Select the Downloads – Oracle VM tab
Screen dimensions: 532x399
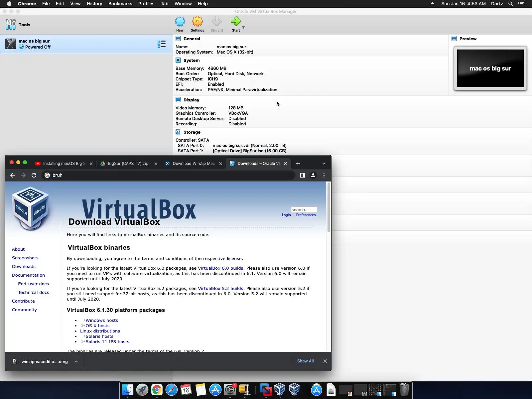[258, 164]
